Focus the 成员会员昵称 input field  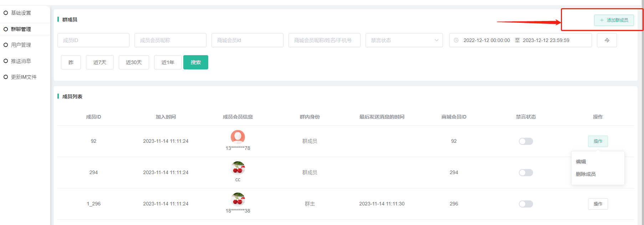[x=170, y=40]
